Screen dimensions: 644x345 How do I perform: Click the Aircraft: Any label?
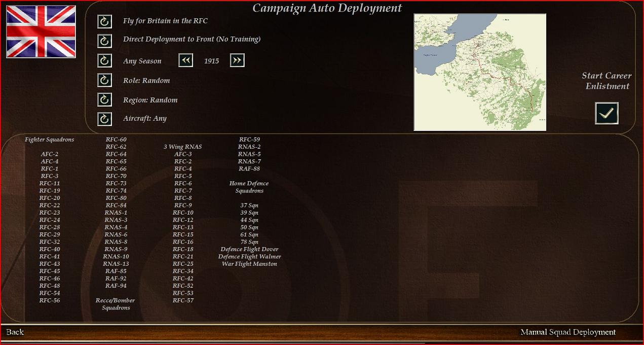pos(145,119)
